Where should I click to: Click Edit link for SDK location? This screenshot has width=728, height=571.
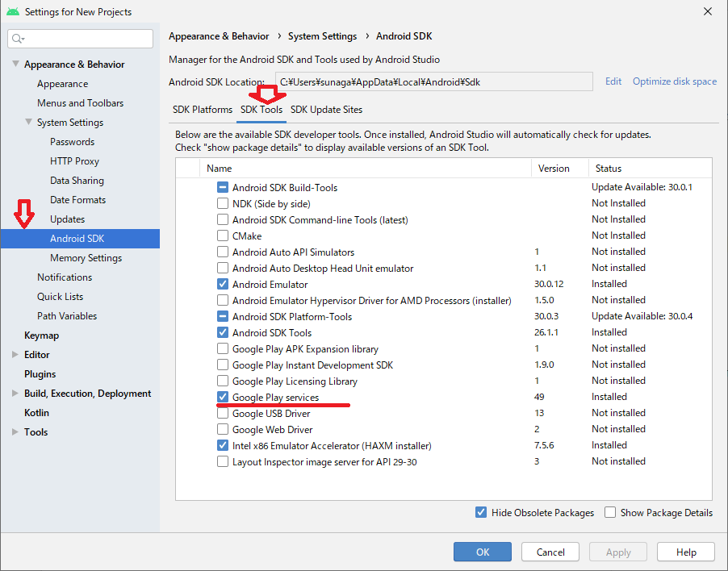tap(613, 81)
